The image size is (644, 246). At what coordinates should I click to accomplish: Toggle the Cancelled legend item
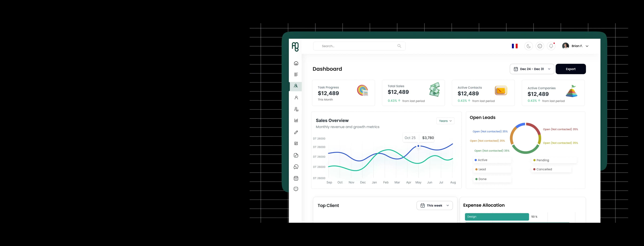(544, 169)
